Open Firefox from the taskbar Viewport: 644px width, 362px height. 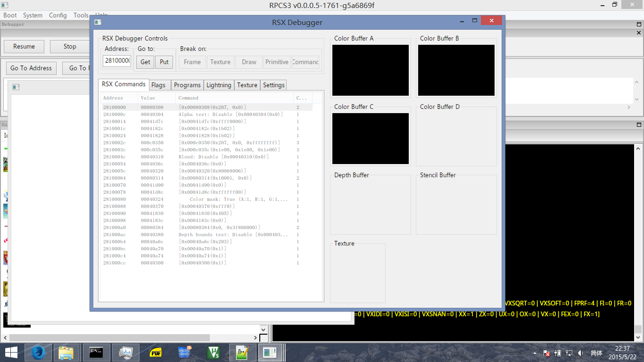point(39,352)
